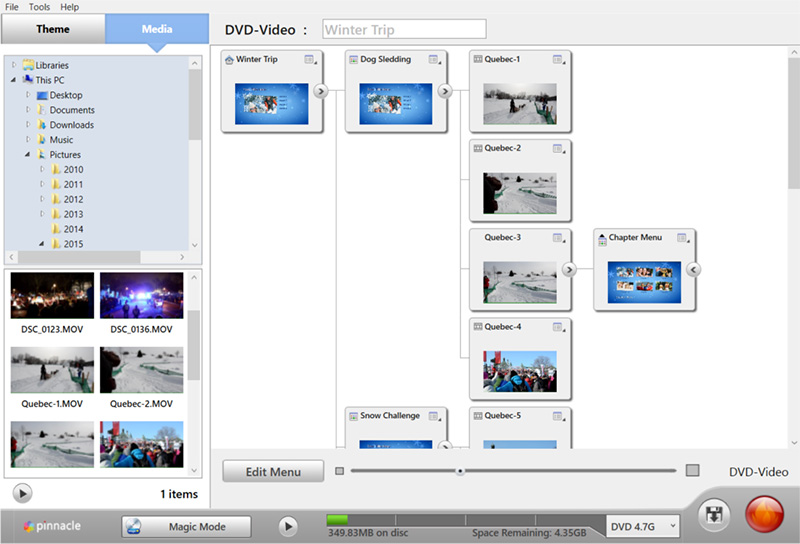Click the Magic Mode button
This screenshot has height=544, width=800.
(x=187, y=526)
